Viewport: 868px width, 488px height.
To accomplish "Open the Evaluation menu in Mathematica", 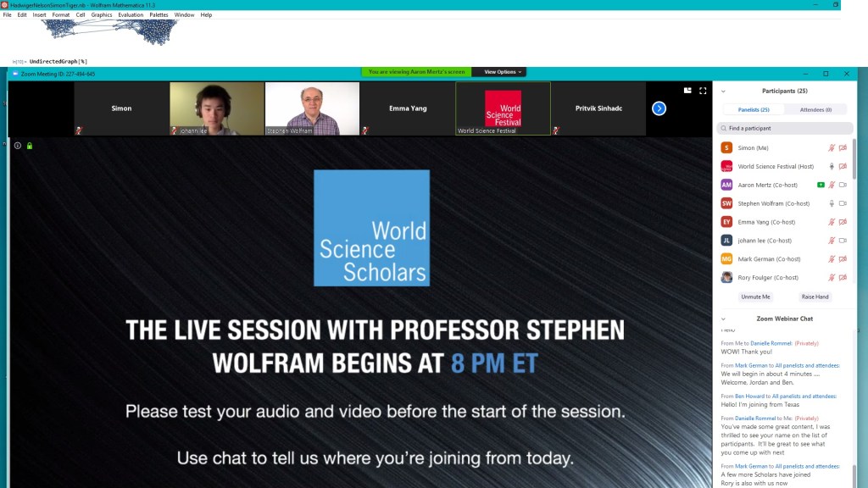I will pyautogui.click(x=131, y=14).
